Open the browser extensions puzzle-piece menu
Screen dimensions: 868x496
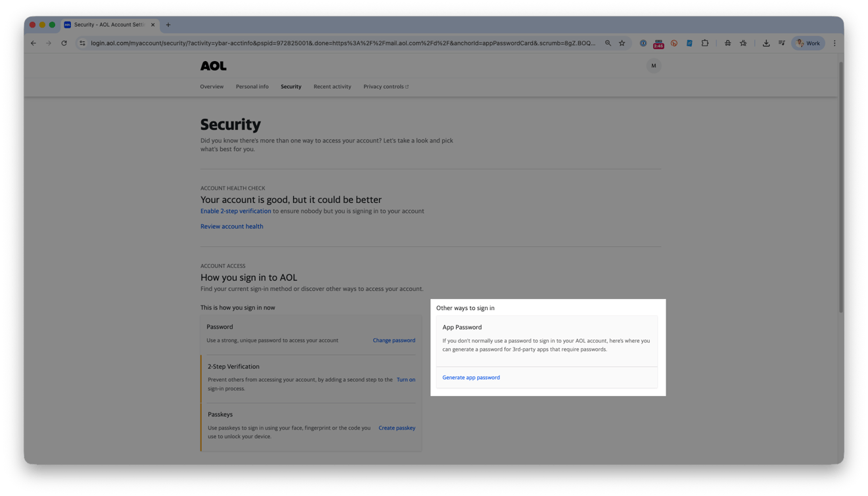705,43
